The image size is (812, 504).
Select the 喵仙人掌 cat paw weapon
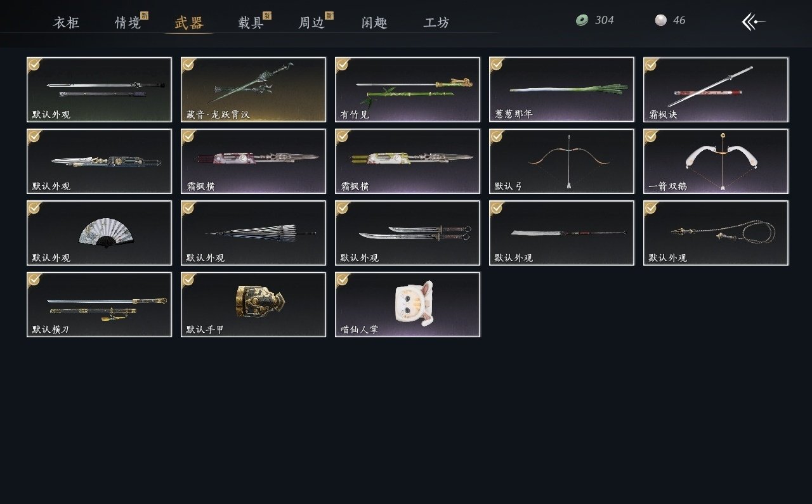408,305
